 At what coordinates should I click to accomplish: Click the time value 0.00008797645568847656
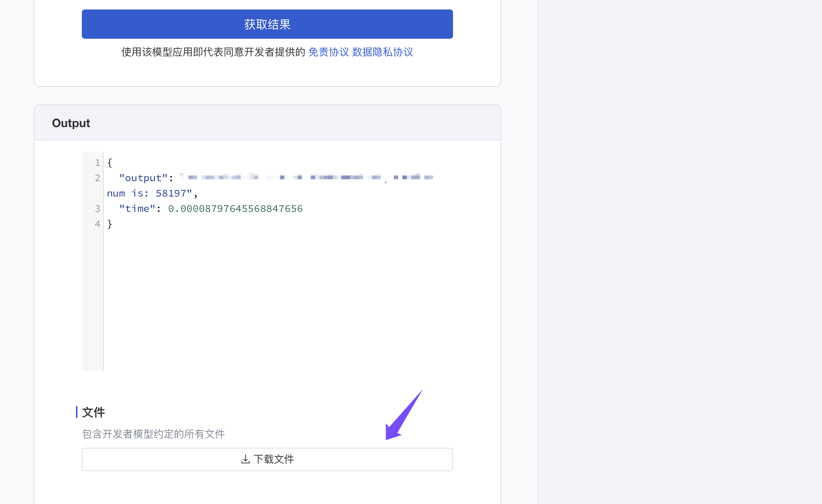point(235,209)
